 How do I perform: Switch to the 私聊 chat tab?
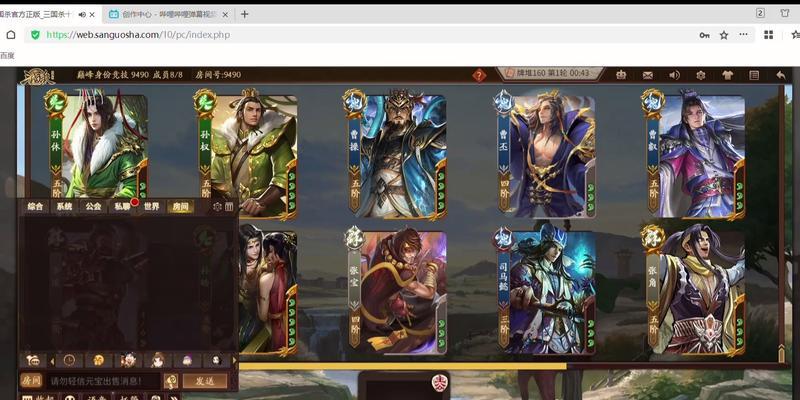(122, 207)
